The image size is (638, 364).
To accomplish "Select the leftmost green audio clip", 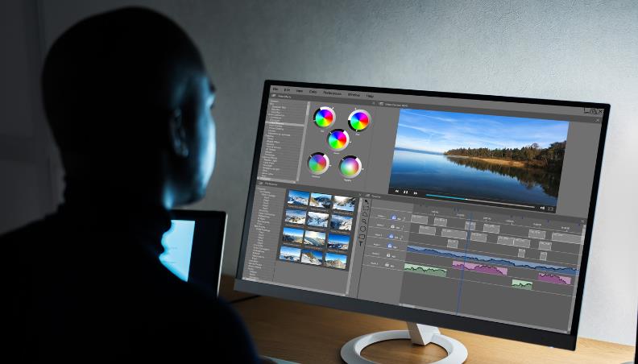I will (x=425, y=270).
